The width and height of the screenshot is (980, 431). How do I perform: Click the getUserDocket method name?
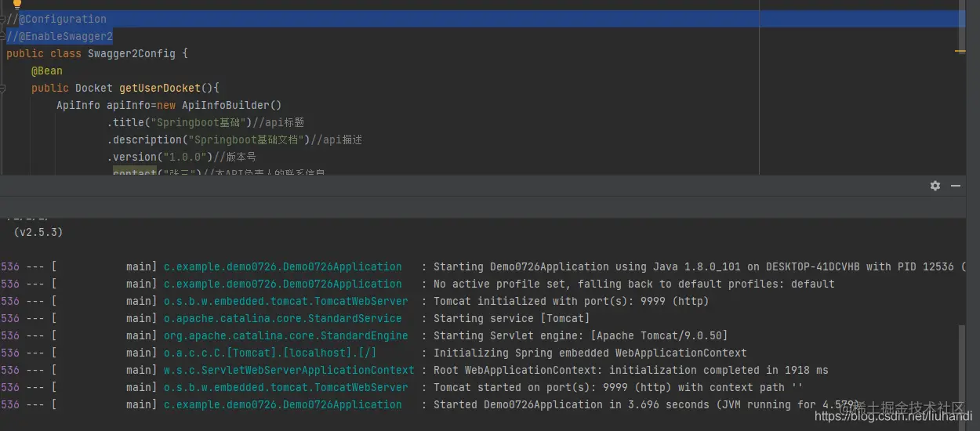click(x=160, y=88)
